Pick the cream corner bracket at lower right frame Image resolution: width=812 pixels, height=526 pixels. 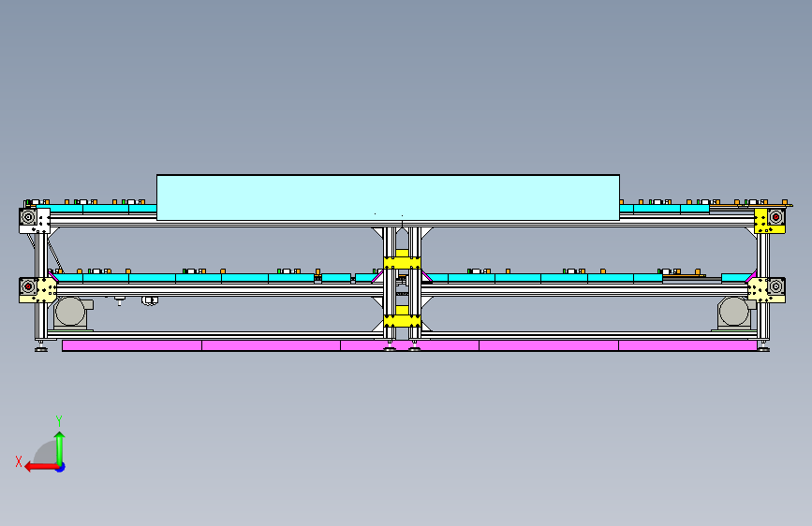pos(758,290)
